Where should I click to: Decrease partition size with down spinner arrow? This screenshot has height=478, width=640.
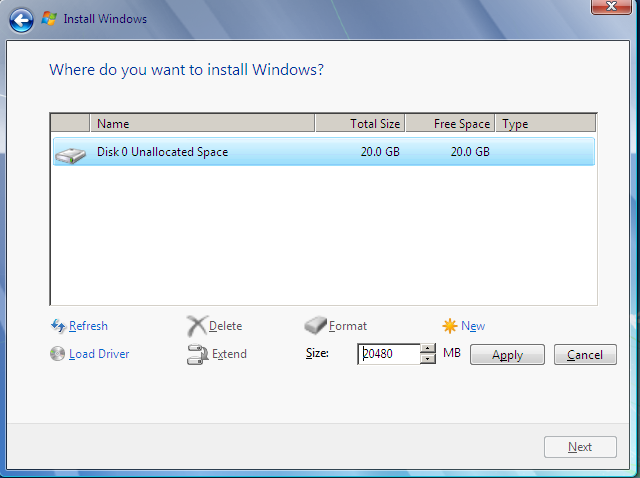427,359
